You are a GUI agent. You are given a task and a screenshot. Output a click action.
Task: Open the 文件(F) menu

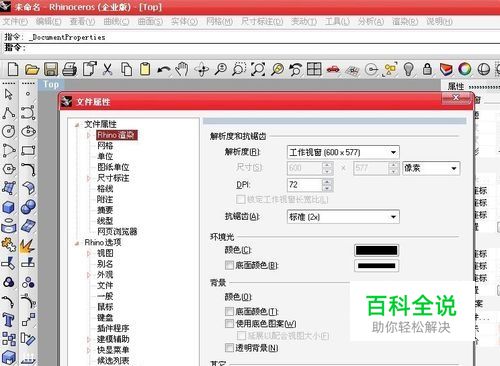(x=15, y=22)
